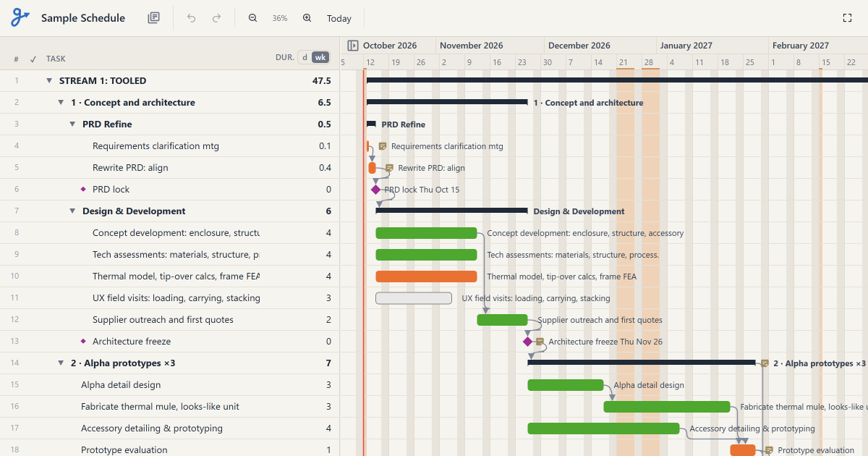Image resolution: width=868 pixels, height=456 pixels.
Task: Select the Alpha detail design bar
Action: (566, 385)
